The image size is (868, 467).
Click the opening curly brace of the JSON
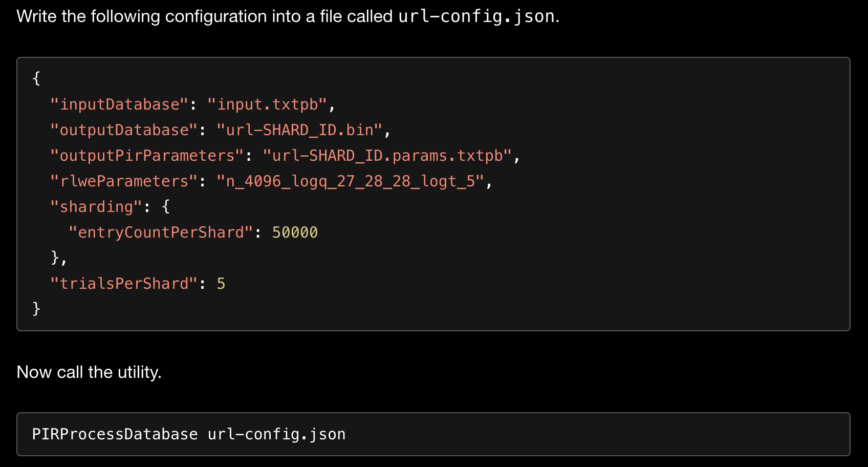click(x=36, y=79)
